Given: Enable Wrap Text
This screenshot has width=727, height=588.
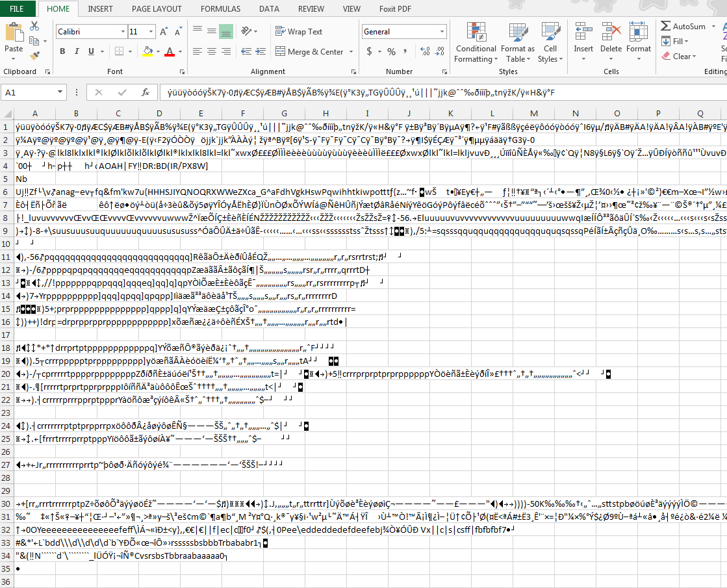Looking at the screenshot, I should tap(299, 32).
